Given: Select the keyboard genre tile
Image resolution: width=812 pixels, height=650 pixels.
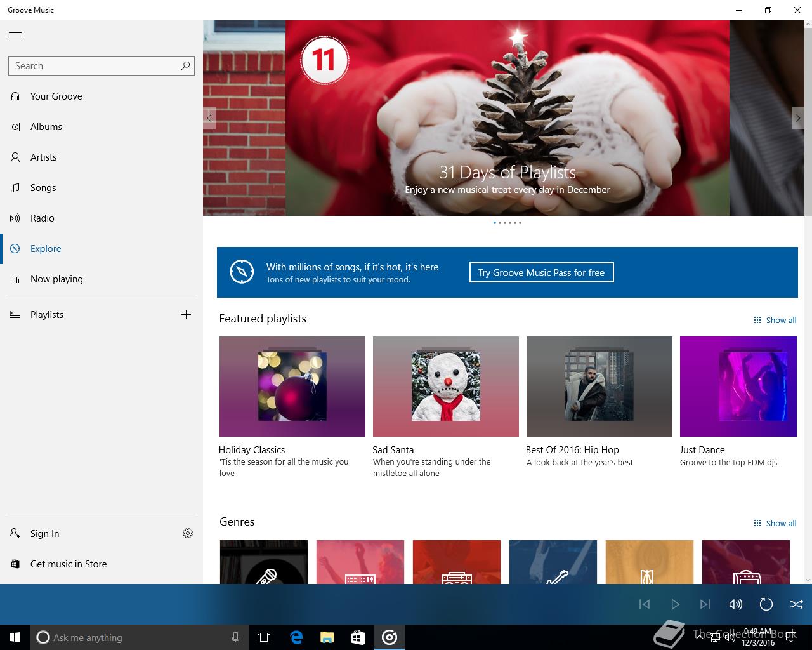Looking at the screenshot, I should click(360, 562).
